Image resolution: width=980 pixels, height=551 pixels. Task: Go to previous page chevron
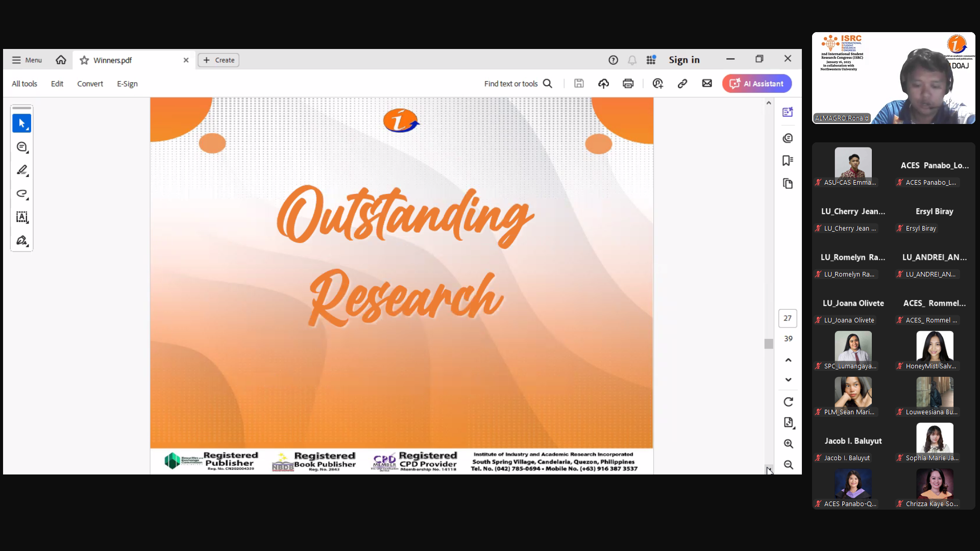pyautogui.click(x=788, y=360)
